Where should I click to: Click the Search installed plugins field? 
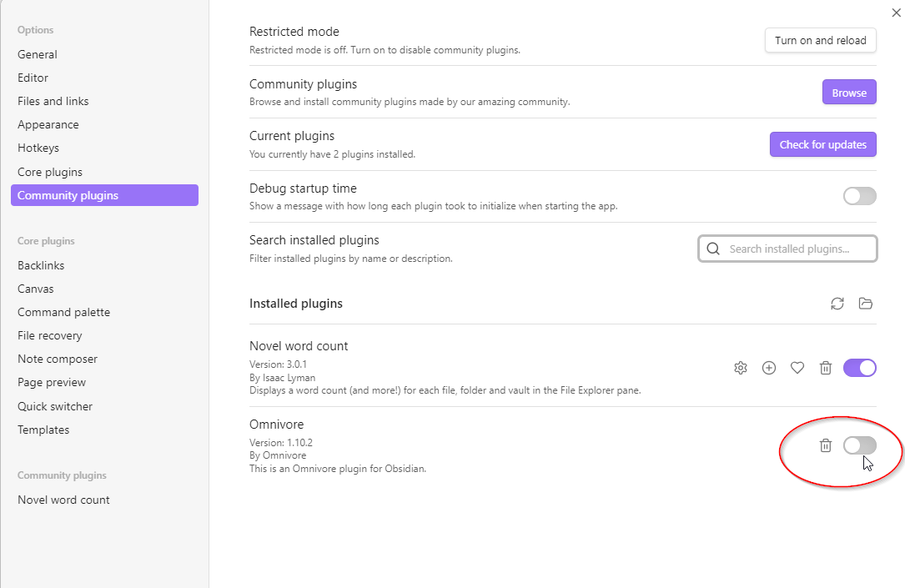coord(797,249)
